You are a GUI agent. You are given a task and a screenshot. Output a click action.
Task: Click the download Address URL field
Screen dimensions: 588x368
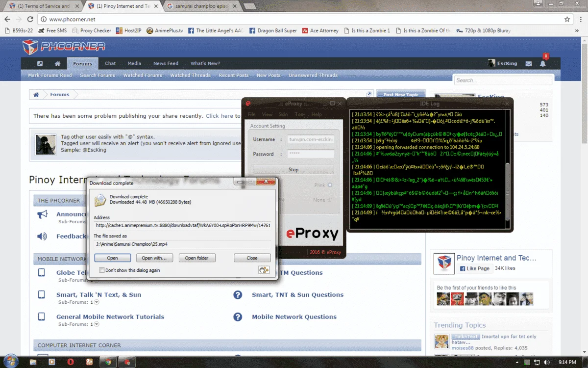(x=183, y=226)
